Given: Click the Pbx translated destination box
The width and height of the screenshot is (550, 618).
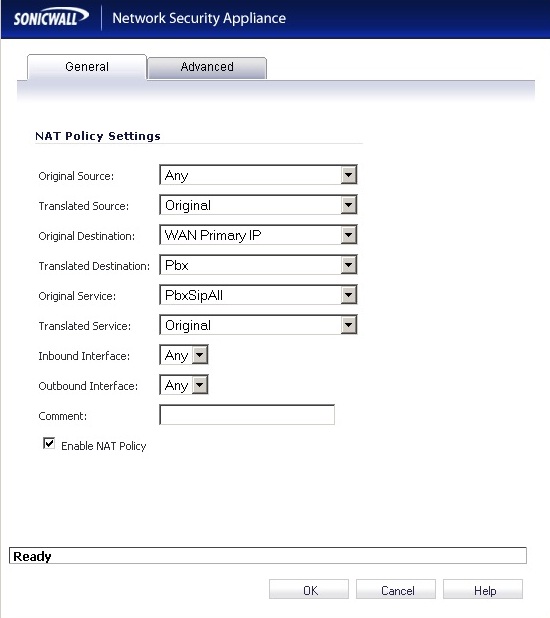Looking at the screenshot, I should (258, 265).
